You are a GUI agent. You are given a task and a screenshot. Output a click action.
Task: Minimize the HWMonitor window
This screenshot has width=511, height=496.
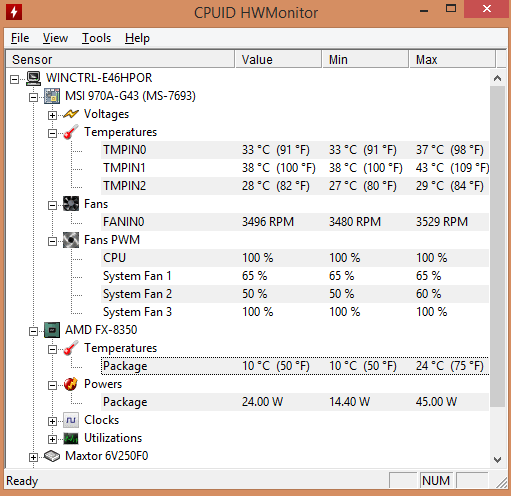[424, 10]
